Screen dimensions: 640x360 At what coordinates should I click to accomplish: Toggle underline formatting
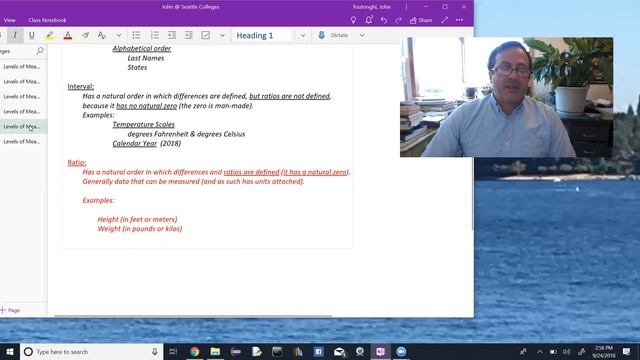tap(31, 35)
